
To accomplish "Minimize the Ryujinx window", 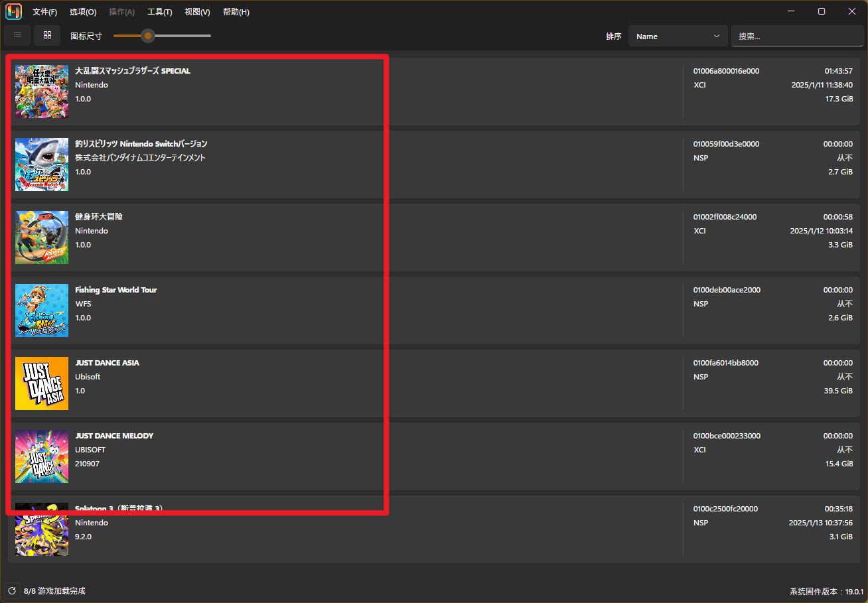I will 790,11.
